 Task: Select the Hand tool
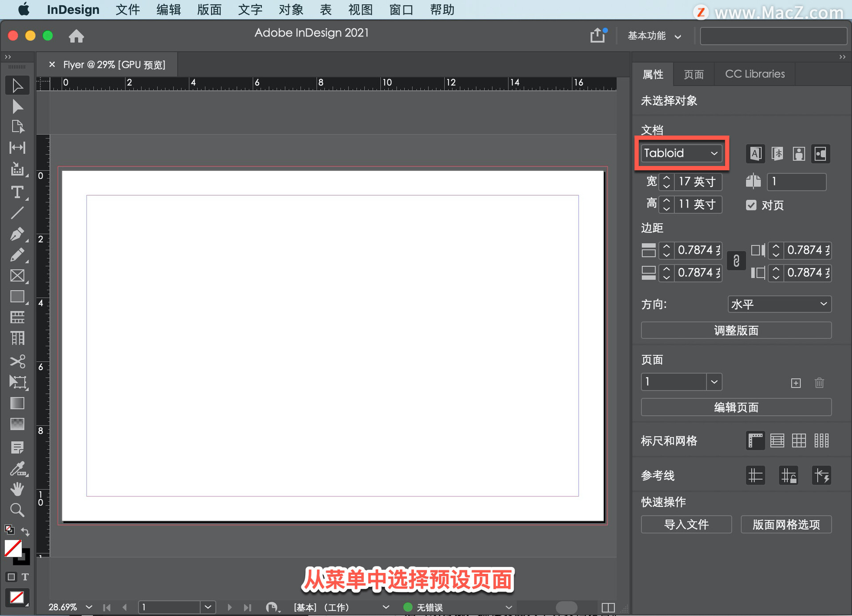click(x=17, y=489)
